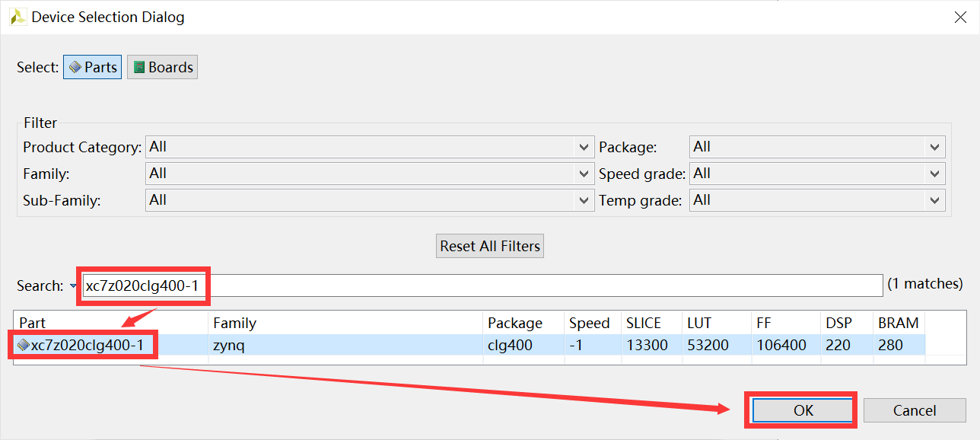Sort the table by Part column header

tap(110, 323)
